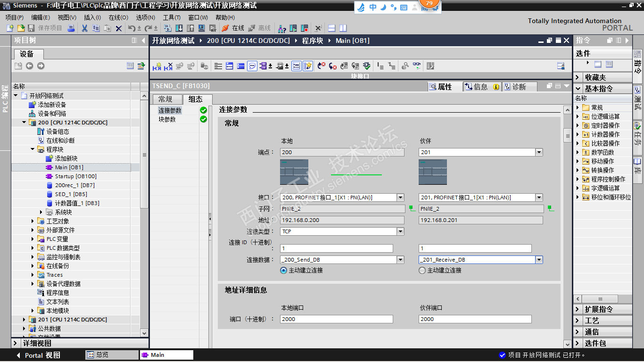
Task: Open the 在线(O) menu
Action: (118, 17)
